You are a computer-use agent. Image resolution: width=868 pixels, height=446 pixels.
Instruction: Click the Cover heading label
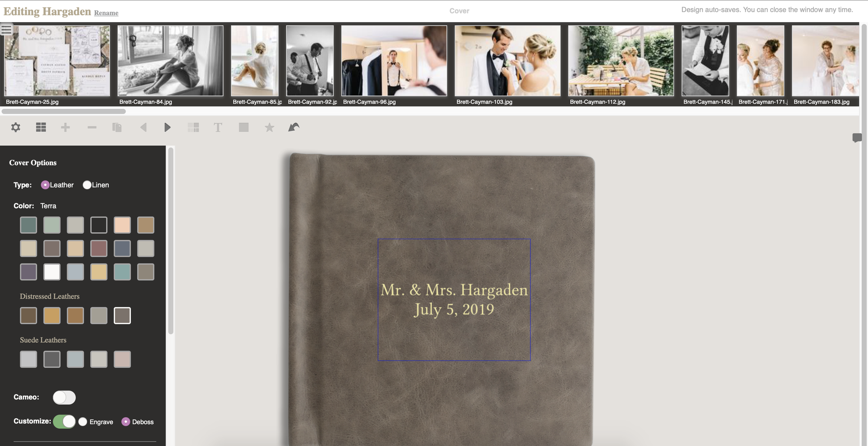[459, 11]
